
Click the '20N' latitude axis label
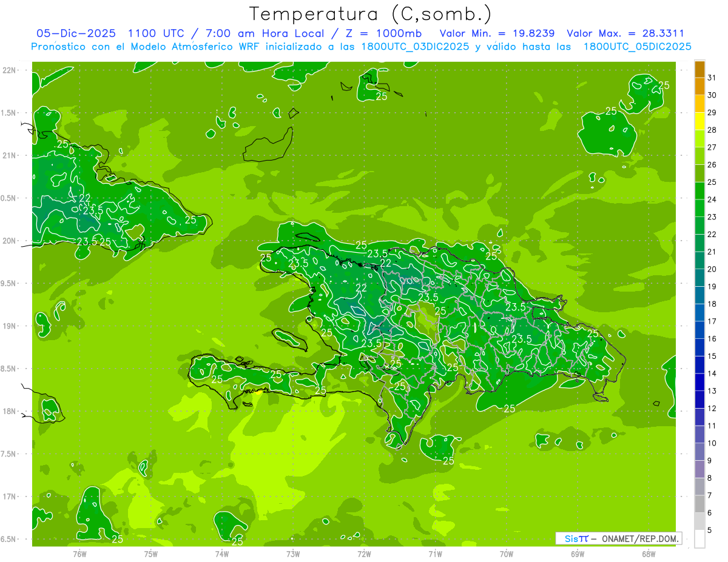[x=9, y=241]
